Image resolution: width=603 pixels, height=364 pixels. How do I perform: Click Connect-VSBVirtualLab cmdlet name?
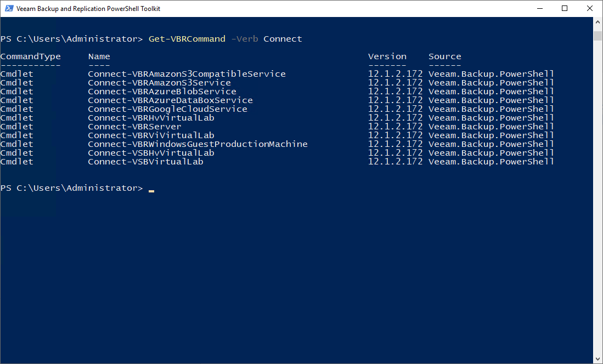pyautogui.click(x=145, y=162)
